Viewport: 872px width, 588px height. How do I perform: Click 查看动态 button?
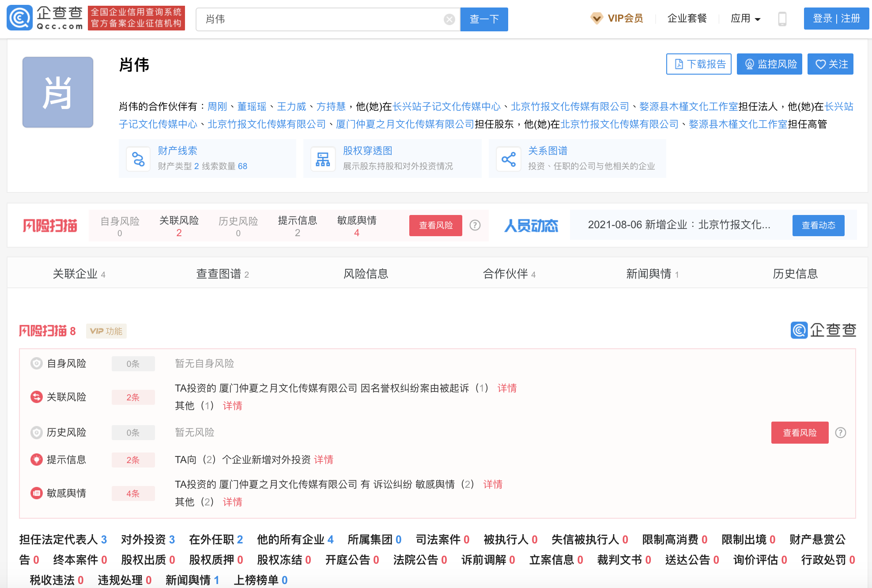pos(818,226)
